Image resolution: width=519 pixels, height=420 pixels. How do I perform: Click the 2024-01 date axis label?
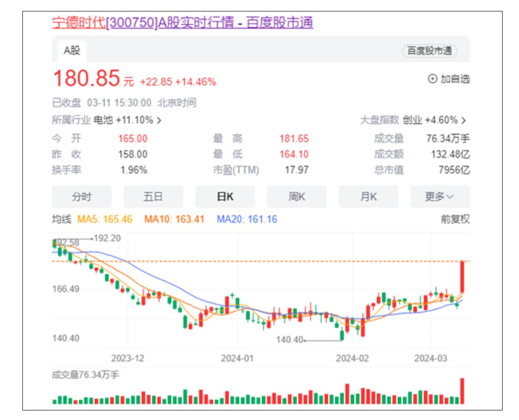click(237, 358)
